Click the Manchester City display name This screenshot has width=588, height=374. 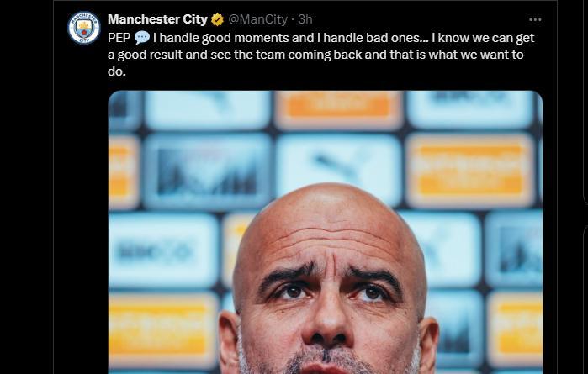(x=157, y=19)
